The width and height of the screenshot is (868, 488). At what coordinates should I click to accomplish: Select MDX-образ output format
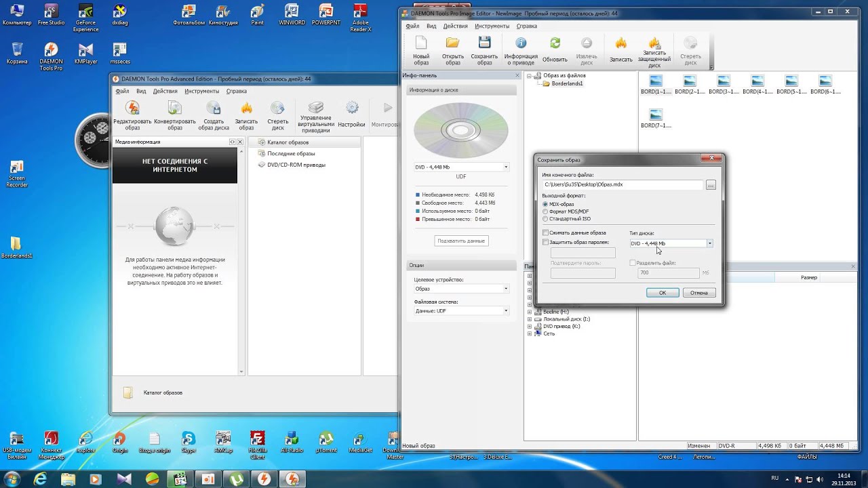click(545, 204)
